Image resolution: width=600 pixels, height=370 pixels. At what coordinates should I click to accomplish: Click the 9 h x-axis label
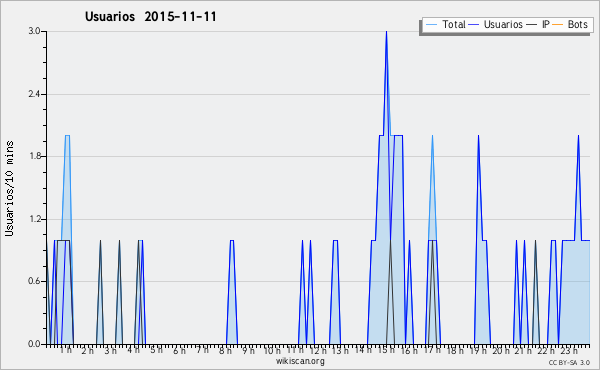point(248,350)
